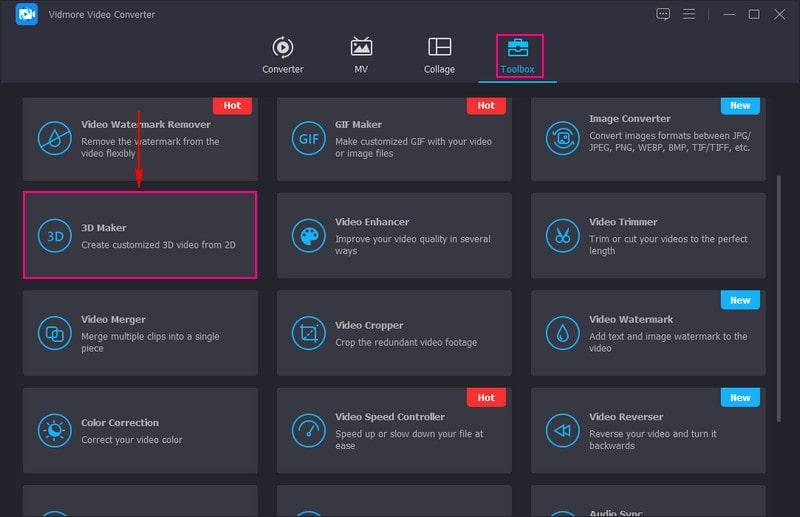This screenshot has width=800, height=517.
Task: Select the Toolbox tab
Action: point(518,56)
